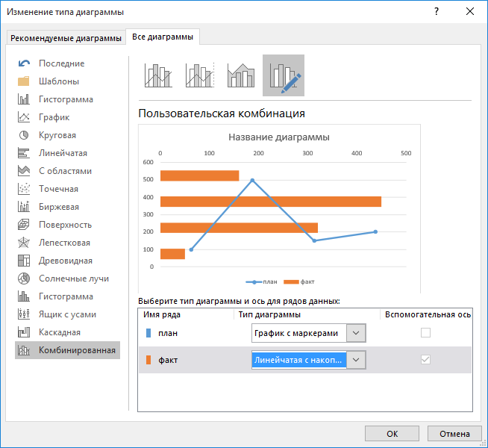This screenshot has height=448, width=488.
Task: Choose Последние chart category label
Action: click(62, 63)
